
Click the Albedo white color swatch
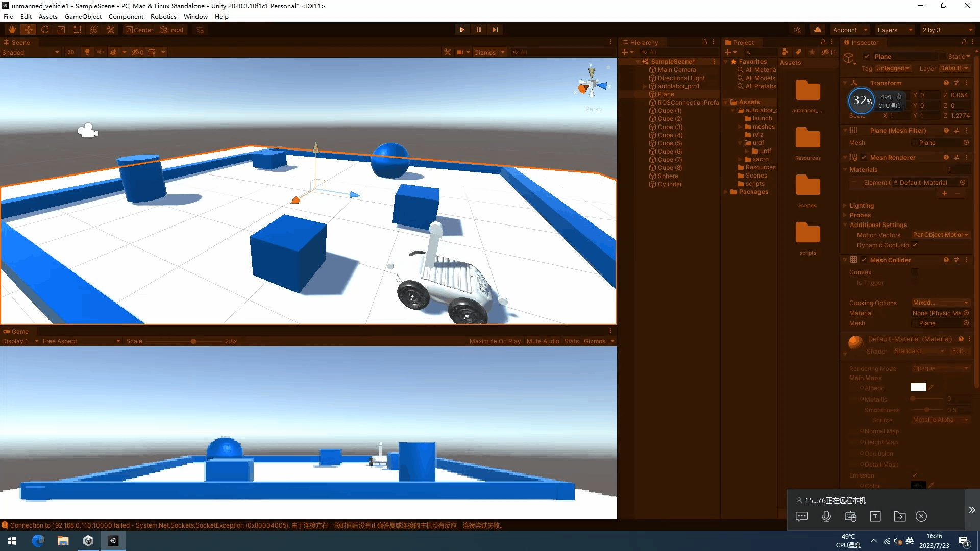[x=918, y=388]
